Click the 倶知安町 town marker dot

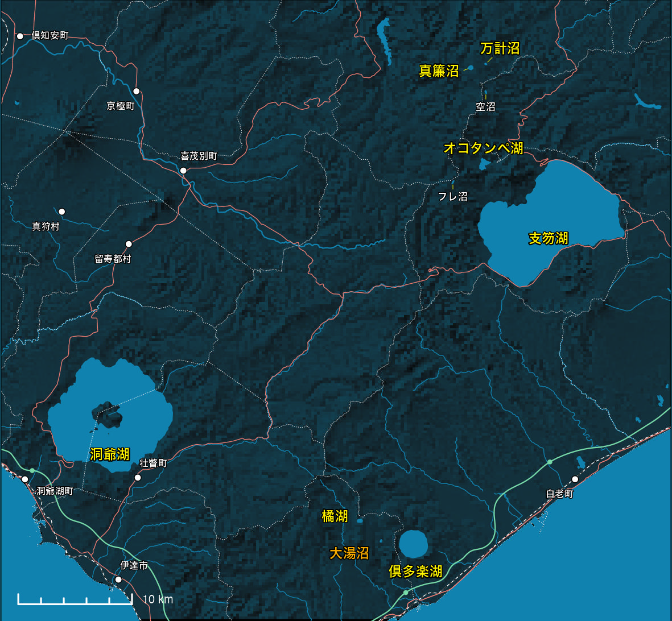coord(20,36)
